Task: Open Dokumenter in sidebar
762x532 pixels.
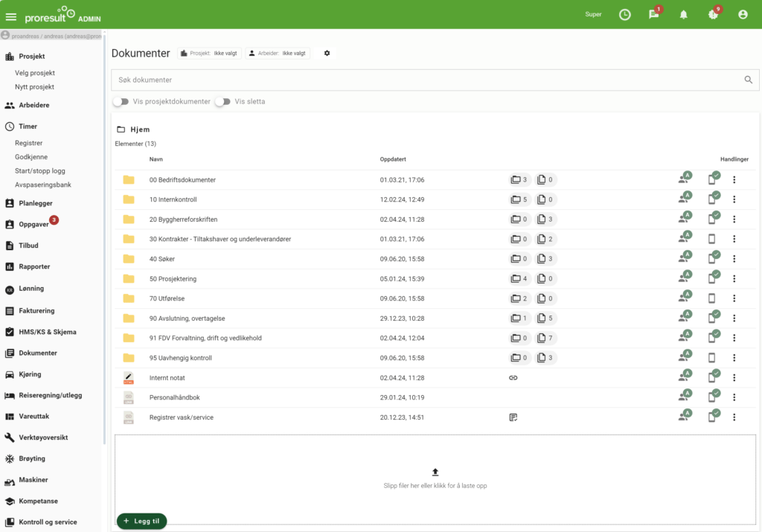Action: pos(38,353)
